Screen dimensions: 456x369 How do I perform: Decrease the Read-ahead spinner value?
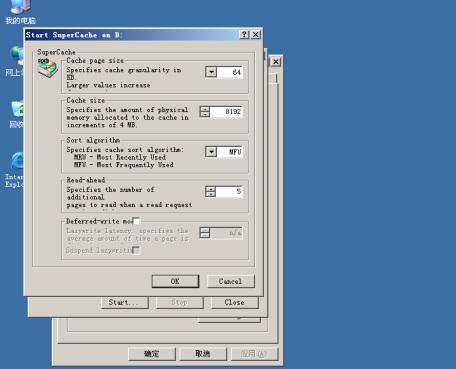click(x=211, y=194)
